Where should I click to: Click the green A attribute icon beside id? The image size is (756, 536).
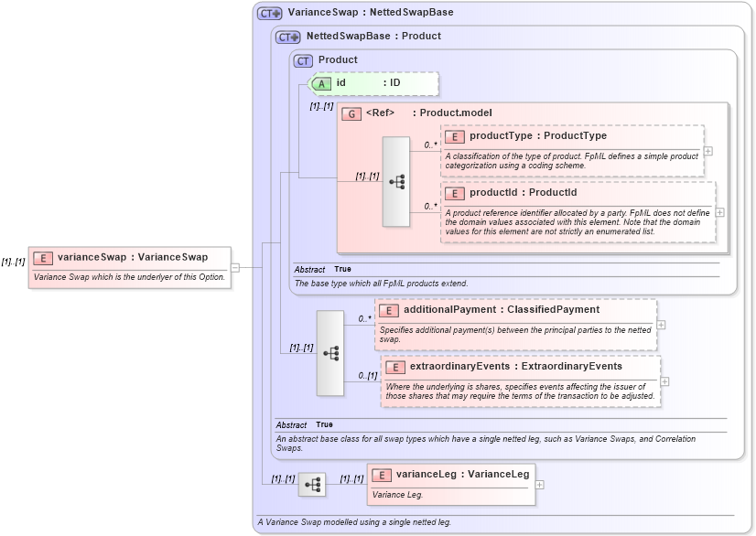321,83
